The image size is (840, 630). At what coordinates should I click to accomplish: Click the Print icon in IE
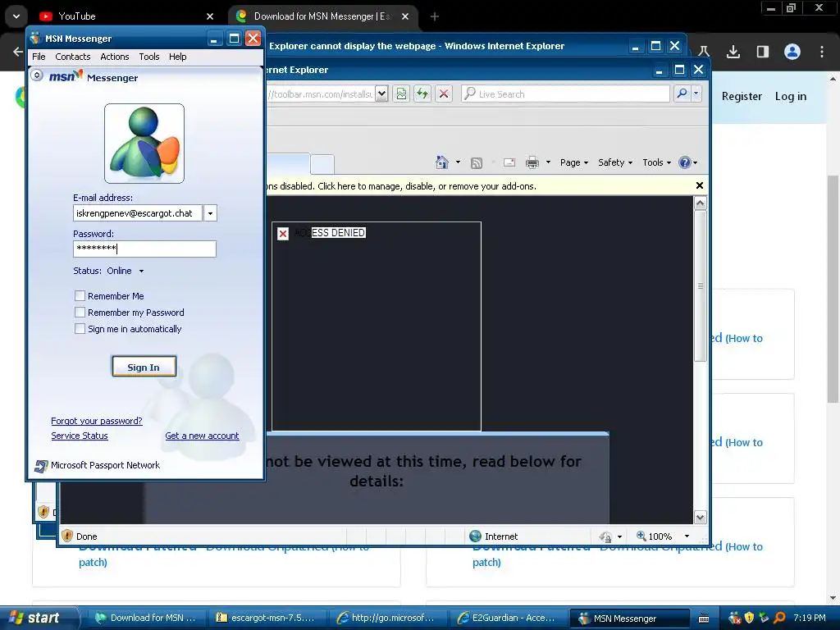coord(532,162)
